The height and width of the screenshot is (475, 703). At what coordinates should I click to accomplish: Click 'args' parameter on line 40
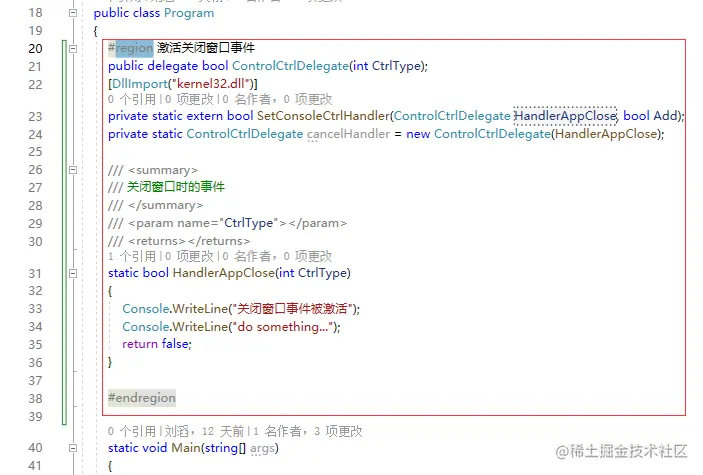click(262, 448)
